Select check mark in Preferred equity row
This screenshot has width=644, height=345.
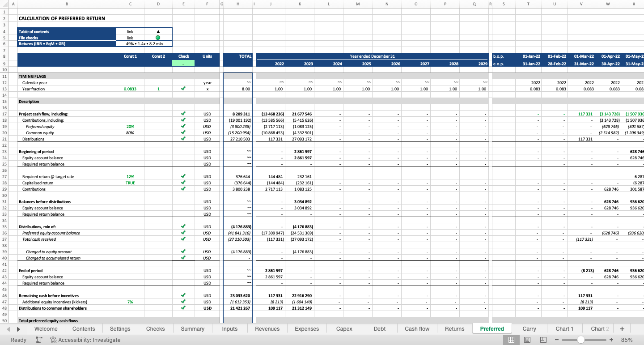pyautogui.click(x=183, y=127)
